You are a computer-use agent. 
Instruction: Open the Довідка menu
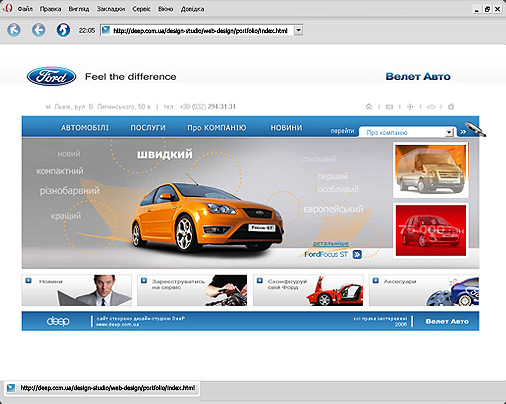[x=192, y=9]
